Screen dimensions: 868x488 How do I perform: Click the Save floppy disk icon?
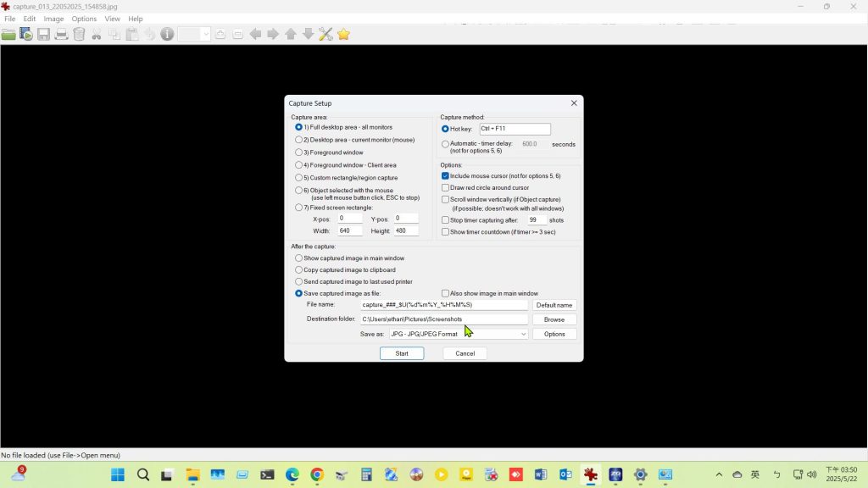click(x=43, y=35)
